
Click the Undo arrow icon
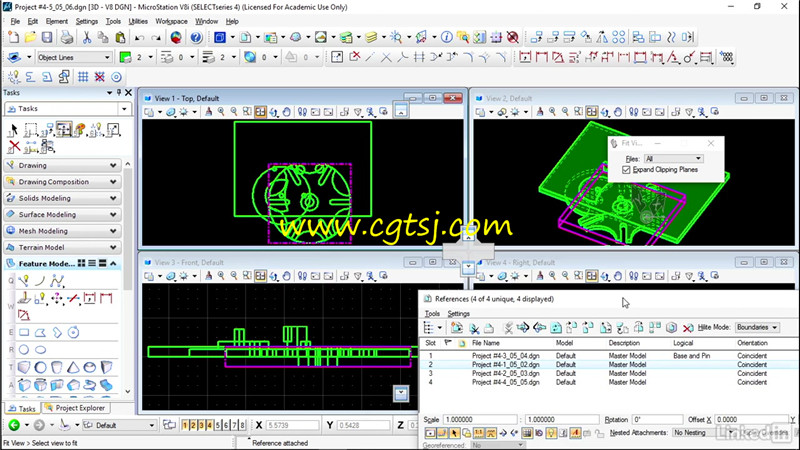coord(139,37)
